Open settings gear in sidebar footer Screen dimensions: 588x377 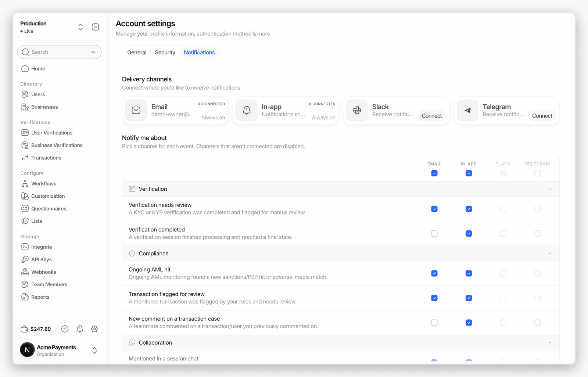coord(94,329)
